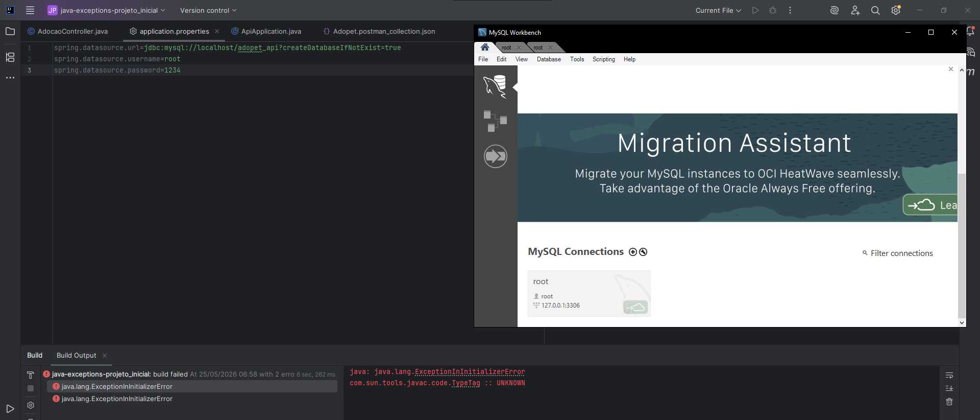Viewport: 980px width, 420px height.
Task: Open the root connection tile at 127.0.0.1:3306
Action: (589, 293)
